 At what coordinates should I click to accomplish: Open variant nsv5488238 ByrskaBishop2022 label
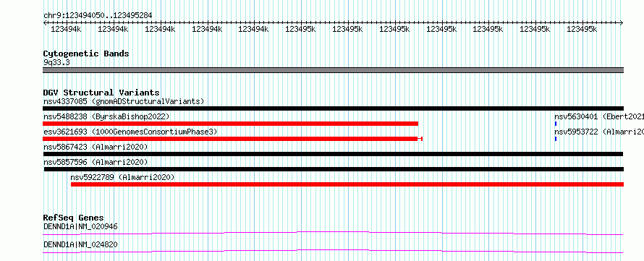pyautogui.click(x=106, y=116)
